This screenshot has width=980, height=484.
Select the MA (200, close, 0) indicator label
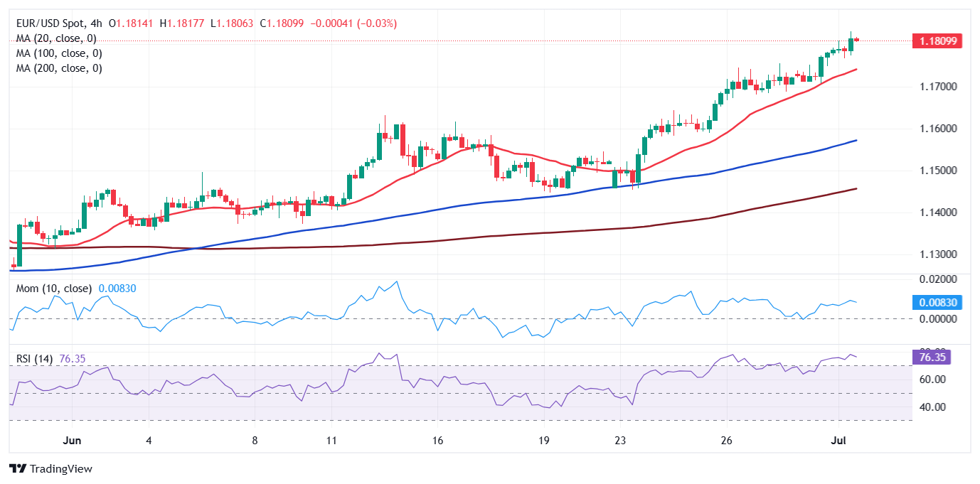[59, 68]
